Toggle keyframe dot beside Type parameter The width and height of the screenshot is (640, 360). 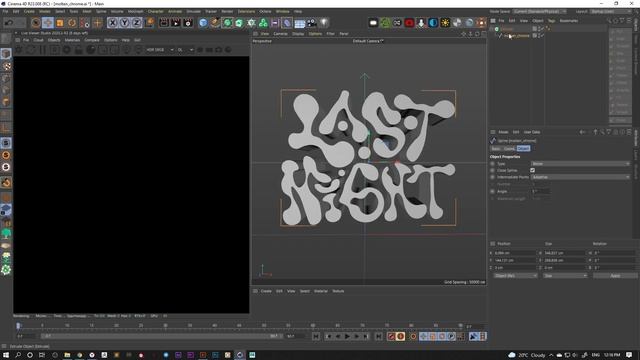click(493, 164)
